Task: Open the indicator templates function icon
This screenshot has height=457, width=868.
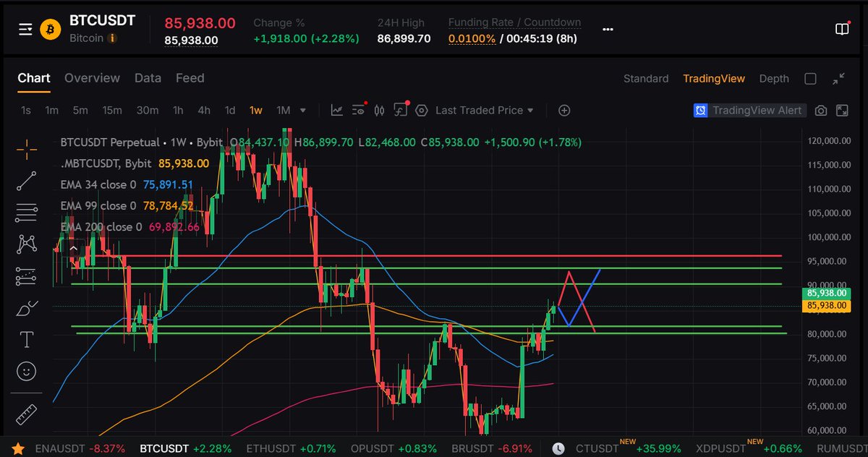Action: click(401, 110)
